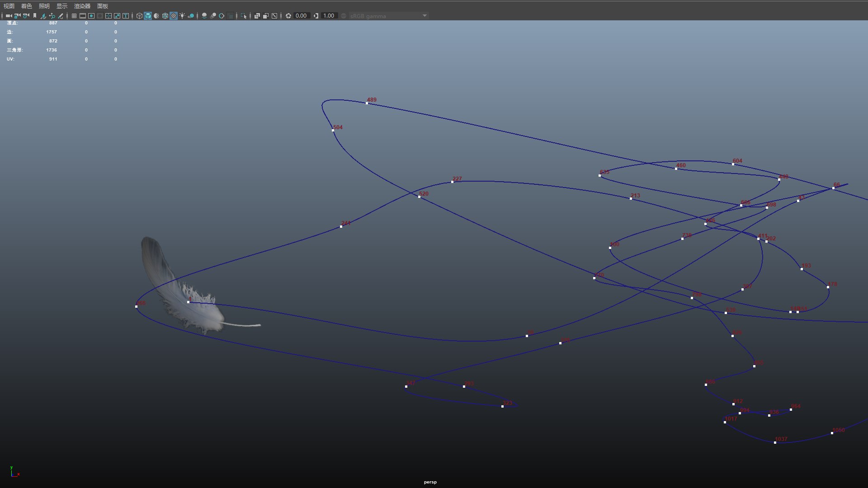
Task: Toggle the Resolution Gate icon
Action: [x=91, y=16]
